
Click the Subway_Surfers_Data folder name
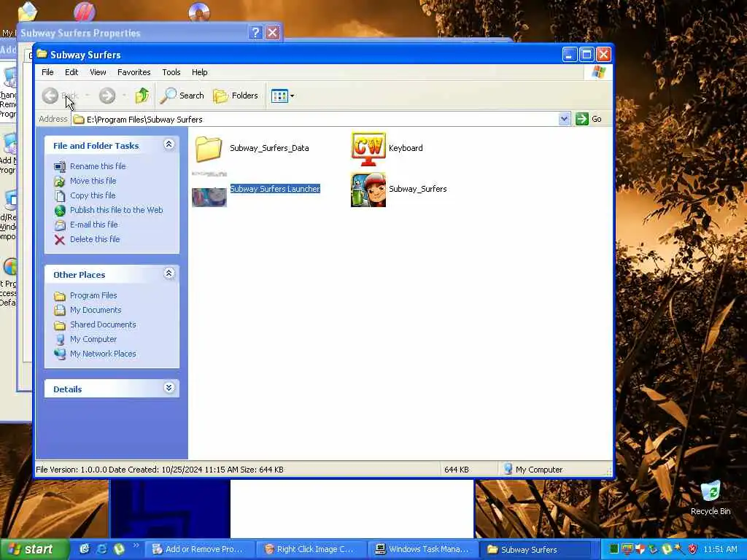point(269,148)
